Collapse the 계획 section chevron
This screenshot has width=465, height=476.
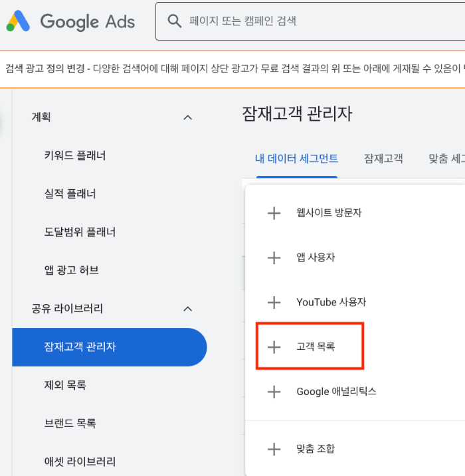(188, 118)
